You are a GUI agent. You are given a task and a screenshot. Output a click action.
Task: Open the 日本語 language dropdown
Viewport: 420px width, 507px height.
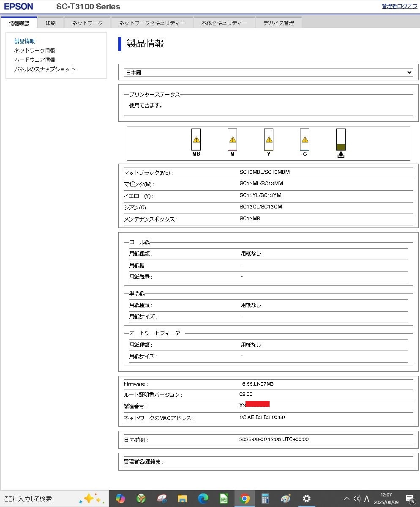click(x=268, y=72)
